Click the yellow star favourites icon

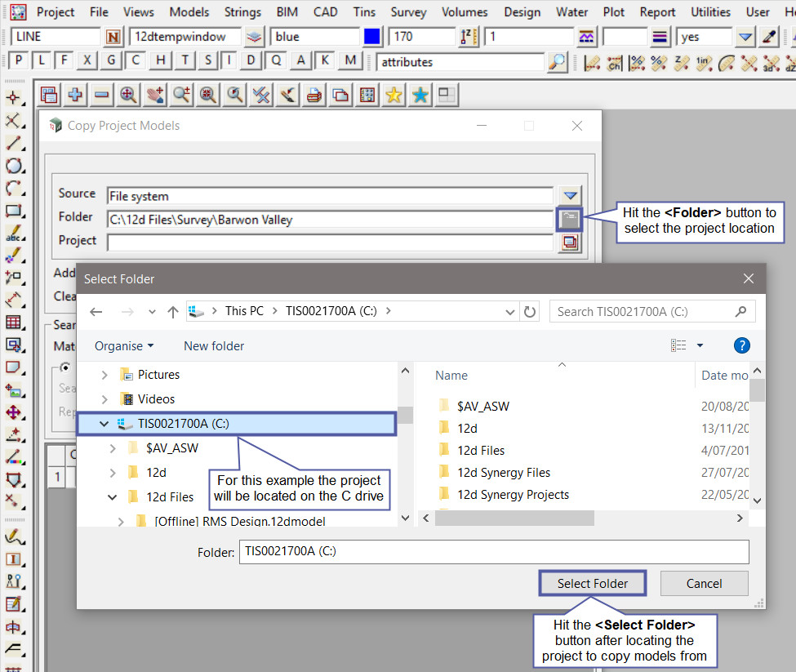[394, 95]
